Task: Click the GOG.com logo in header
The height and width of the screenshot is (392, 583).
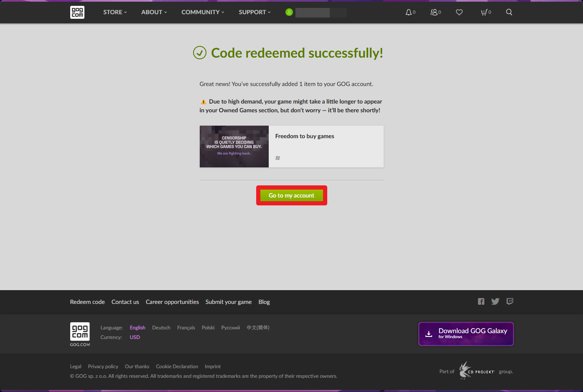Action: pos(77,12)
